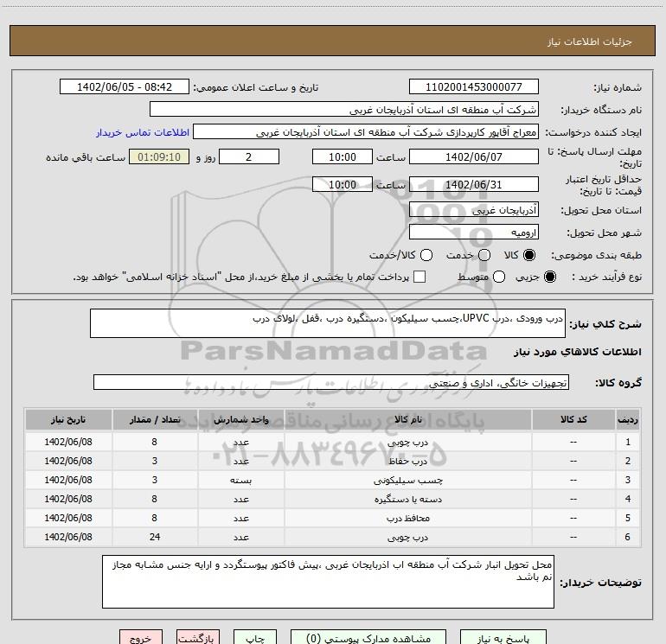The width and height of the screenshot is (666, 644).
Task: Click the unit بسته cell in row 3
Action: (240, 480)
